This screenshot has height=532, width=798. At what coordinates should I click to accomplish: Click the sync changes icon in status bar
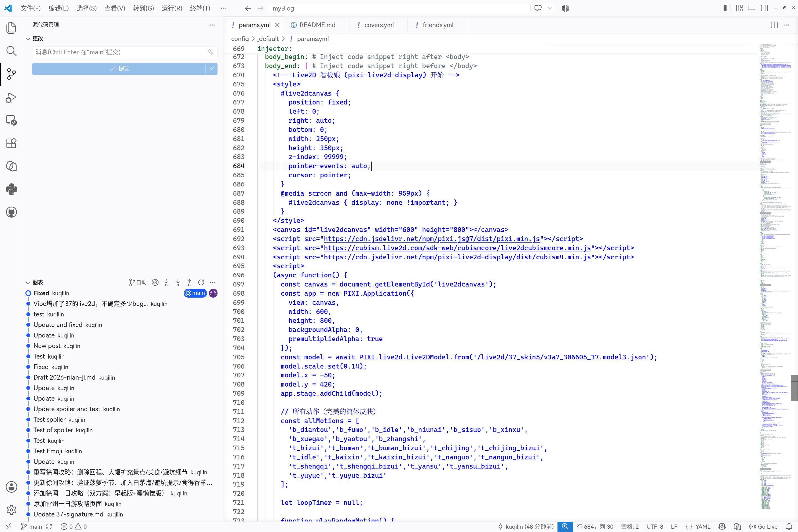49,526
